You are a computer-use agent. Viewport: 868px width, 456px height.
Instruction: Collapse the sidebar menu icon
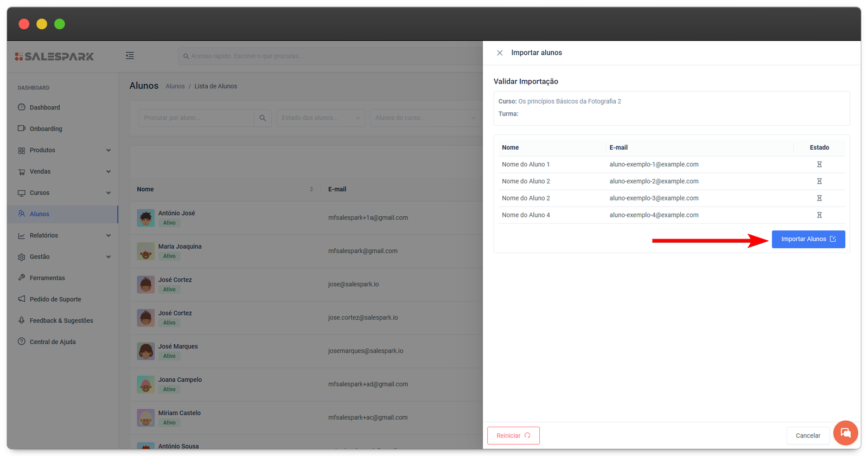click(130, 56)
